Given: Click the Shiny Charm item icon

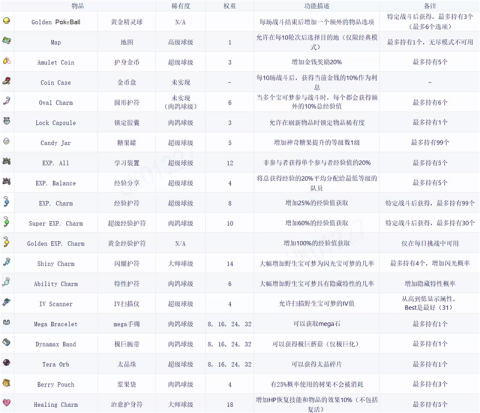Looking at the screenshot, I should [6, 262].
